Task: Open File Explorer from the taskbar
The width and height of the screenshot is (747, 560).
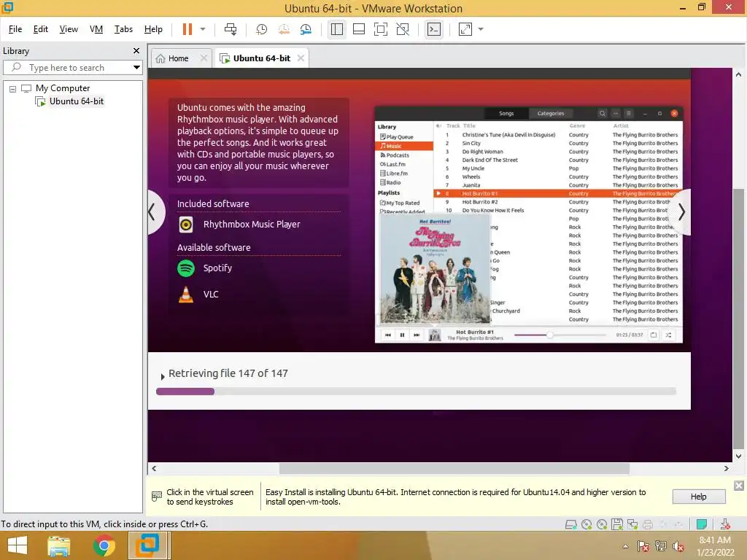Action: click(59, 545)
